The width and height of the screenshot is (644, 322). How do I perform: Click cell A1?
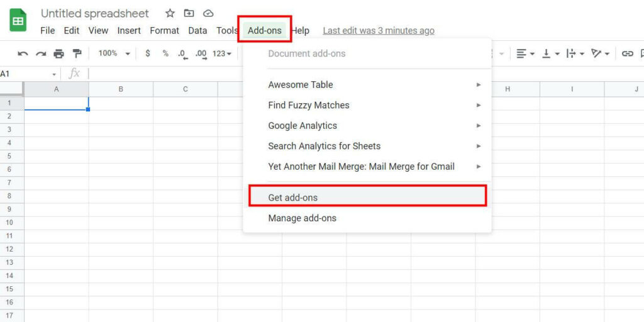coord(57,104)
